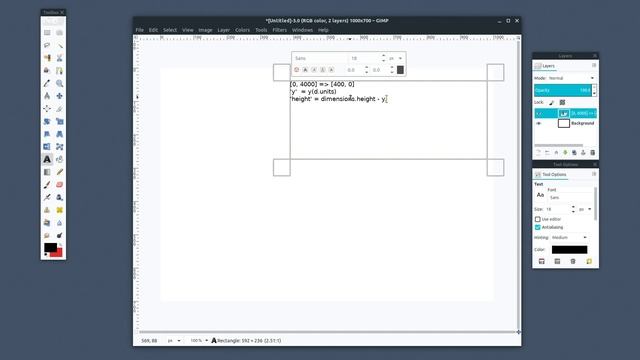Select the Scissors Select tool
Viewport: 640px width, 360px height.
(60, 58)
